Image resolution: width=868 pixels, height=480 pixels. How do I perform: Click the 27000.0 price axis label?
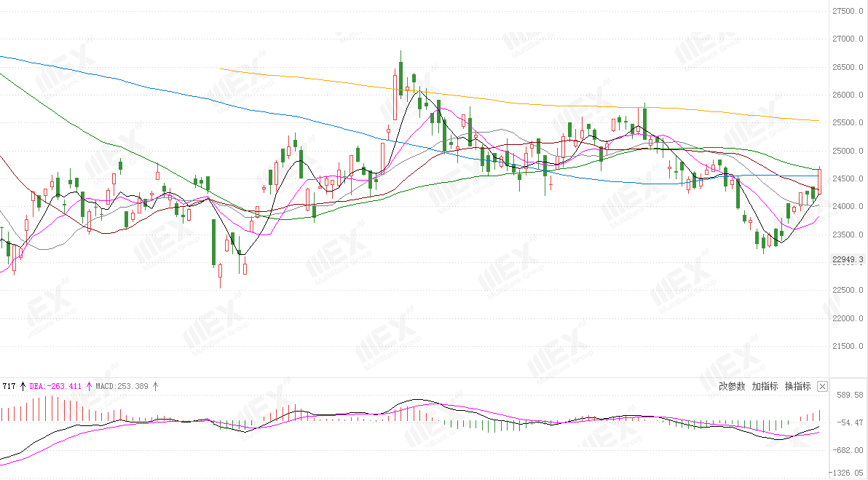point(848,39)
